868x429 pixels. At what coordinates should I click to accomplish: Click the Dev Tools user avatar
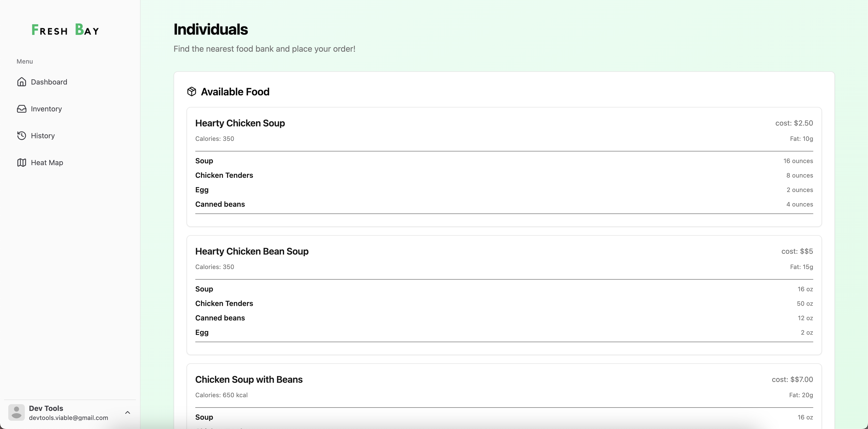click(x=17, y=412)
